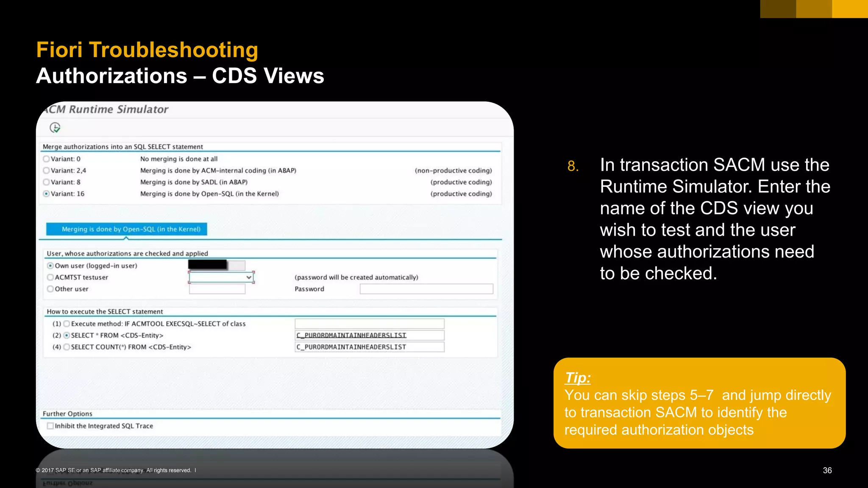Click '(password will be created automatically)' text
Image resolution: width=868 pixels, height=488 pixels.
click(356, 277)
